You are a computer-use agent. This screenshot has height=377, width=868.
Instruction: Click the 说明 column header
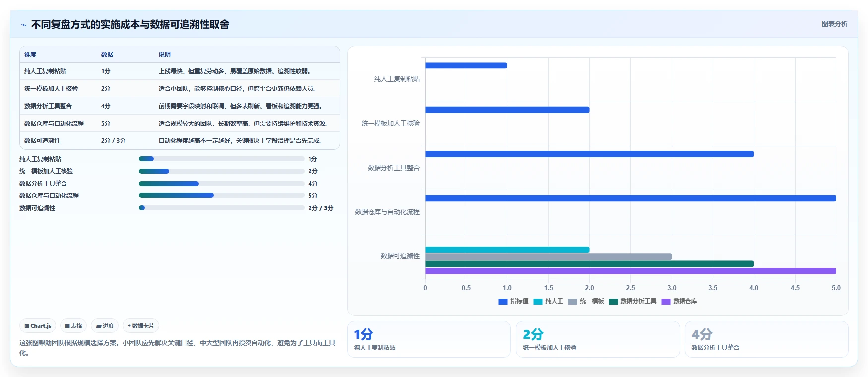click(165, 55)
